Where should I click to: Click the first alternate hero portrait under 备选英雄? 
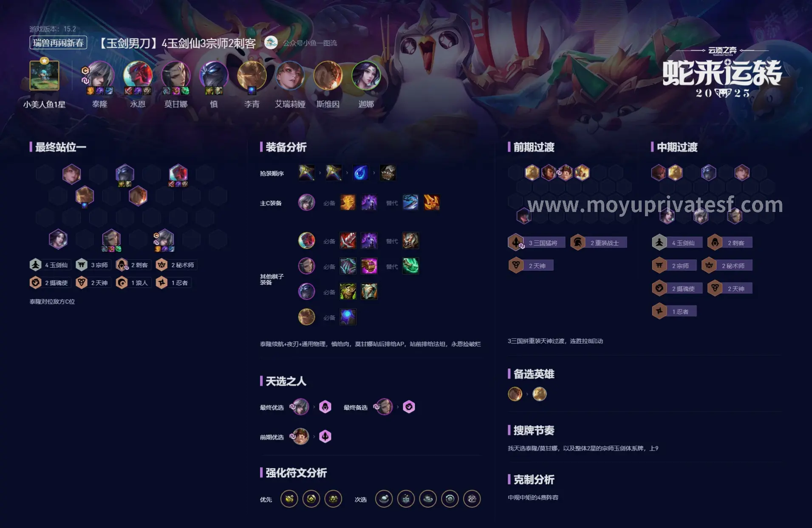(x=515, y=394)
